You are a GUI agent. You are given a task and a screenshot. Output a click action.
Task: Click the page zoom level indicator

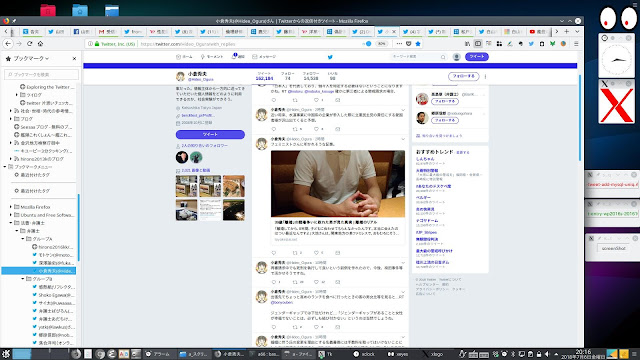[381, 44]
